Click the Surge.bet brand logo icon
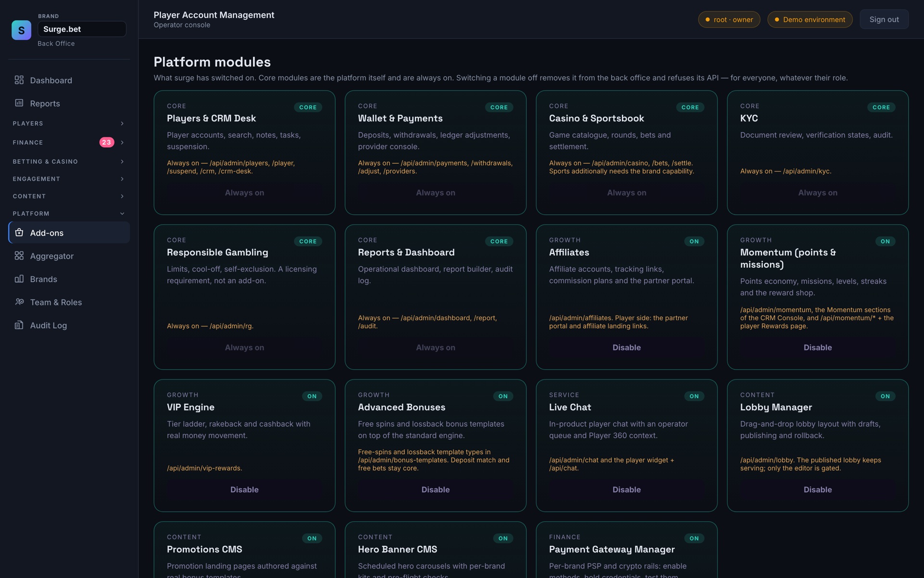Viewport: 924px width, 578px height. 21,30
